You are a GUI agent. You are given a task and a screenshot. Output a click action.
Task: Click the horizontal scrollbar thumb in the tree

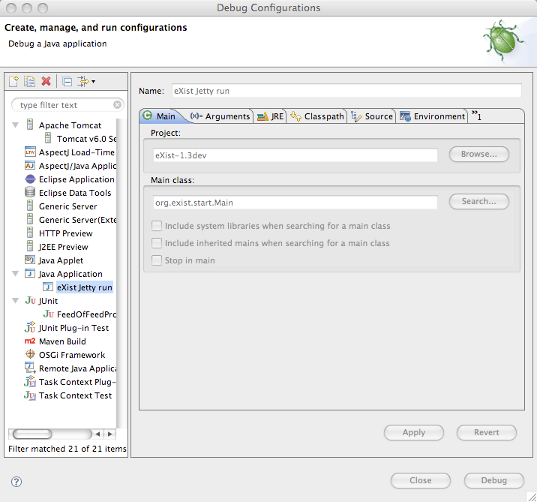click(x=32, y=434)
